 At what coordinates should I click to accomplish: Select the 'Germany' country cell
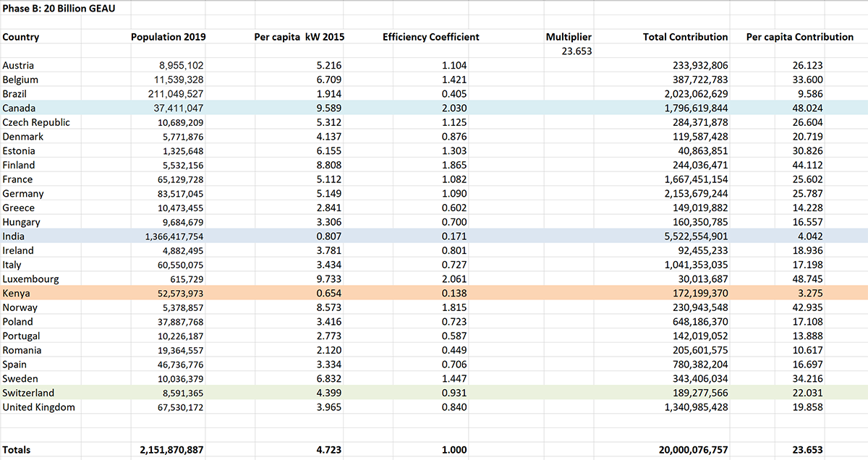click(23, 194)
